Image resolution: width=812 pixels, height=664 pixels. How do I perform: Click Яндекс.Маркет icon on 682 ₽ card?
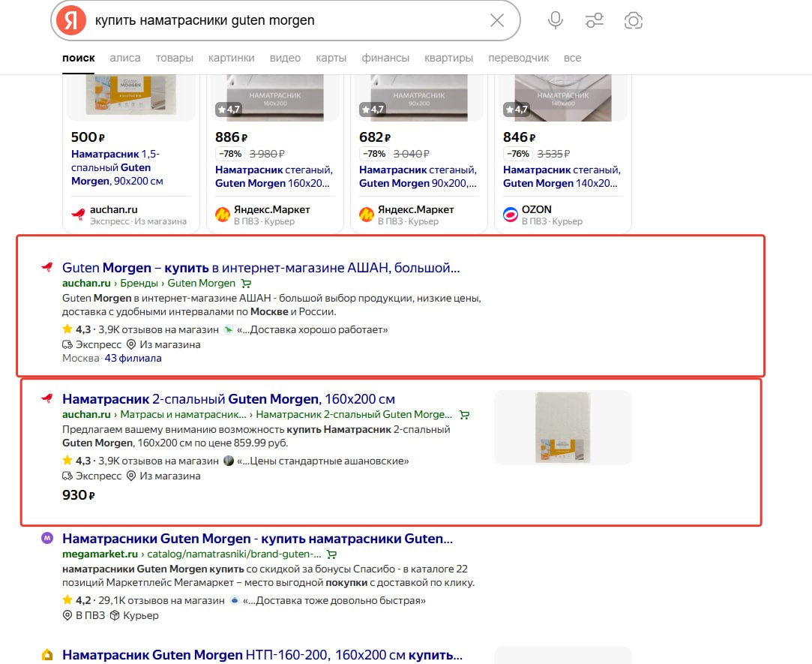(366, 214)
